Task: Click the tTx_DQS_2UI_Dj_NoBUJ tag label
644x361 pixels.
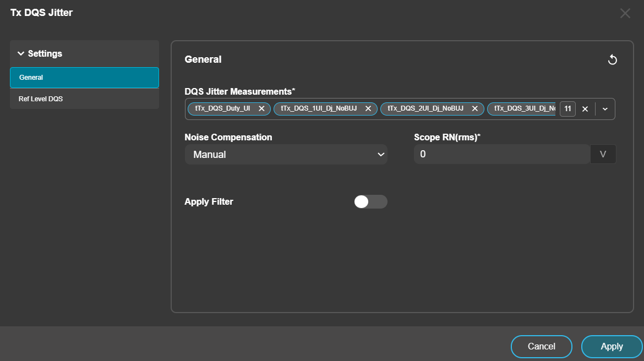Action: (x=425, y=109)
